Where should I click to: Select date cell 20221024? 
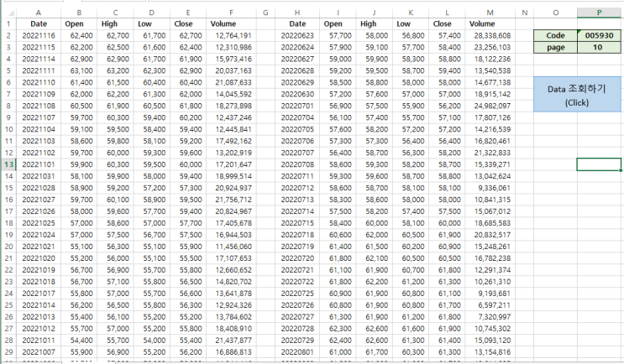click(39, 235)
